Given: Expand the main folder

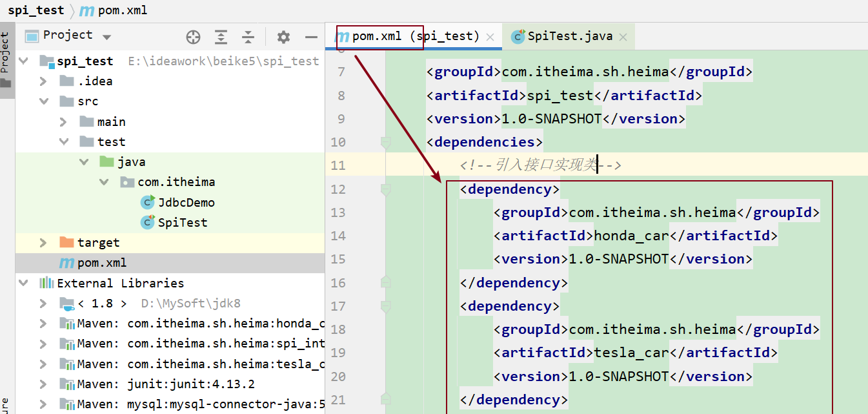Looking at the screenshot, I should [x=64, y=122].
